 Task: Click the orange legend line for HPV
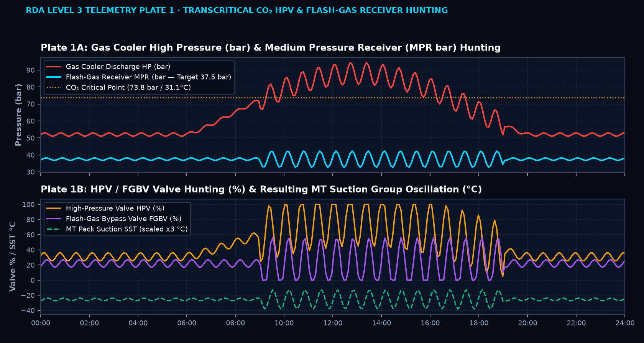click(54, 208)
